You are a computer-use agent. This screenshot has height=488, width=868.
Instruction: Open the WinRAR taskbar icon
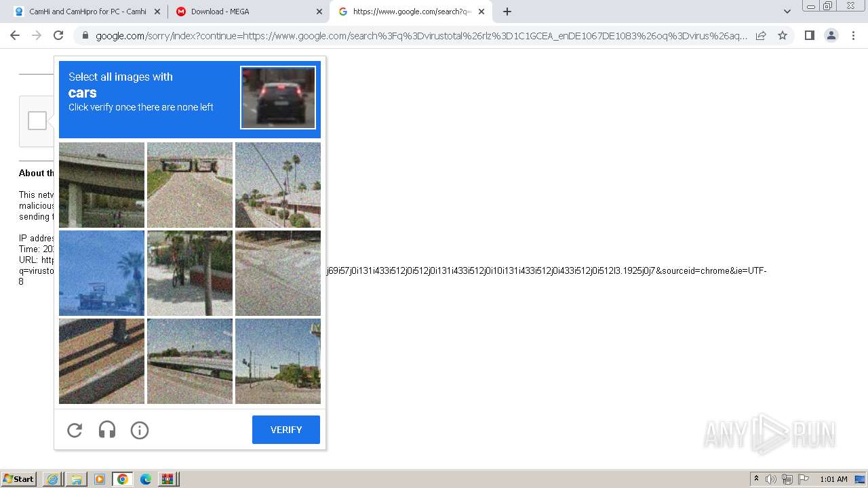coord(167,479)
